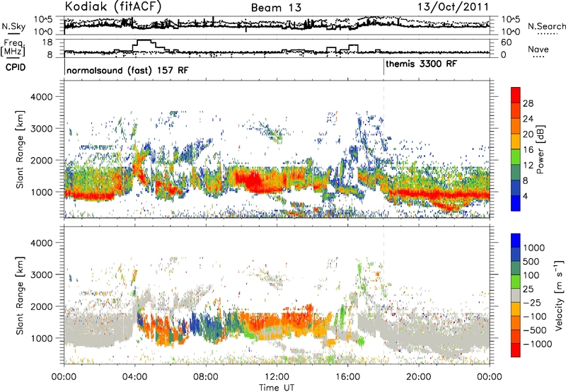Click the 'Freq. [MHz]' legend label
This screenshot has height=392, width=566.
pyautogui.click(x=14, y=48)
